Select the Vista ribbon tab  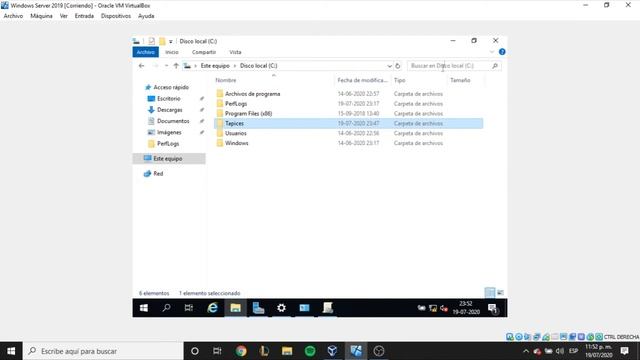click(235, 52)
